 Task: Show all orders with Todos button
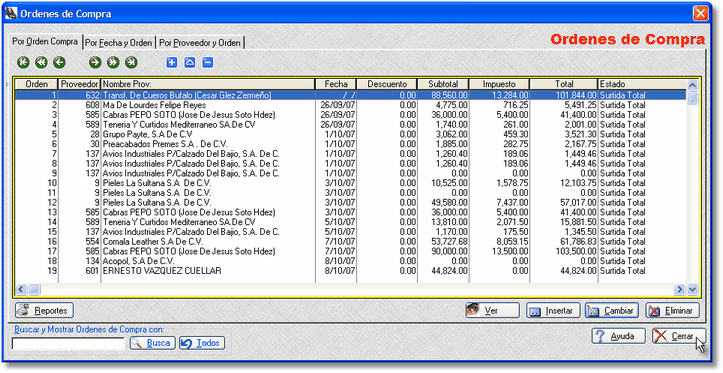(202, 343)
